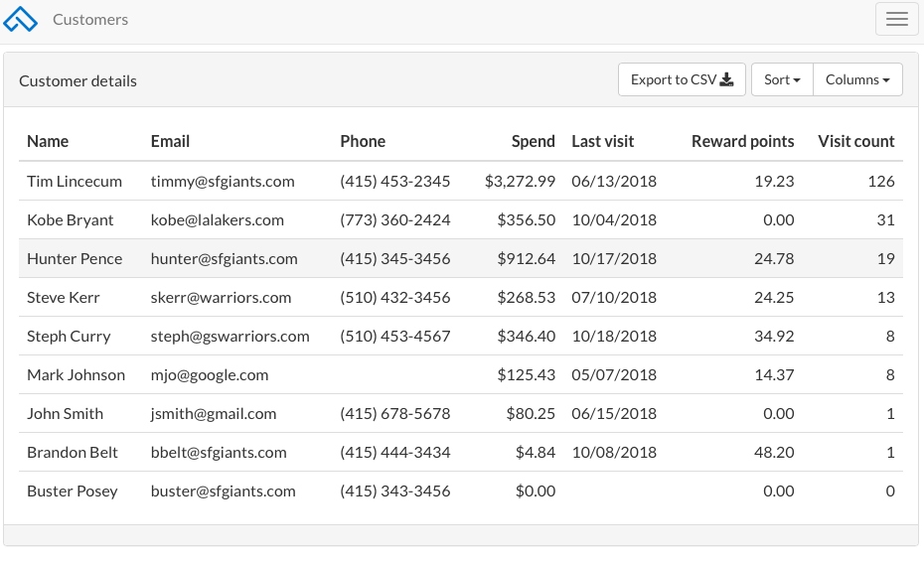Click the Spend column header
924x561 pixels.
click(x=533, y=141)
